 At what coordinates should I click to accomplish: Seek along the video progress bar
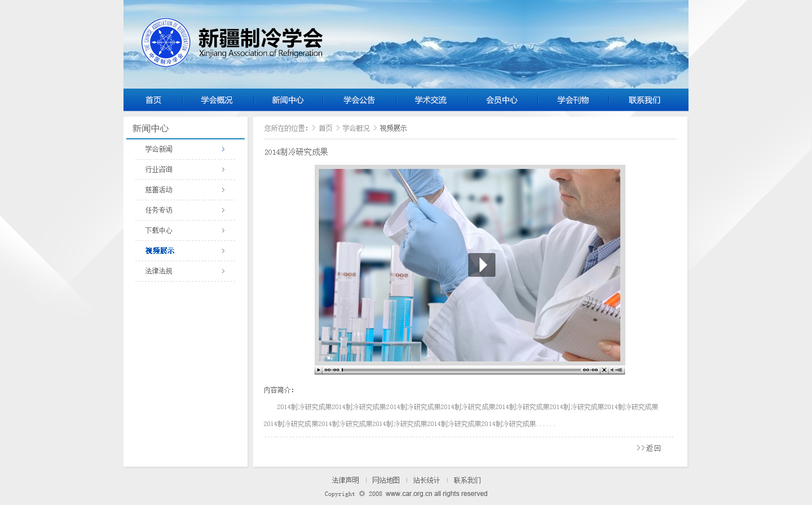pos(461,370)
